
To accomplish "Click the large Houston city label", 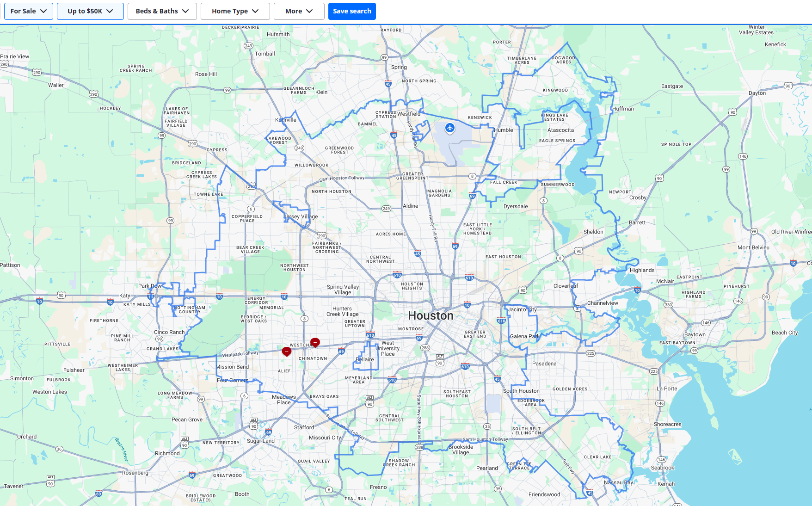I will (x=431, y=316).
